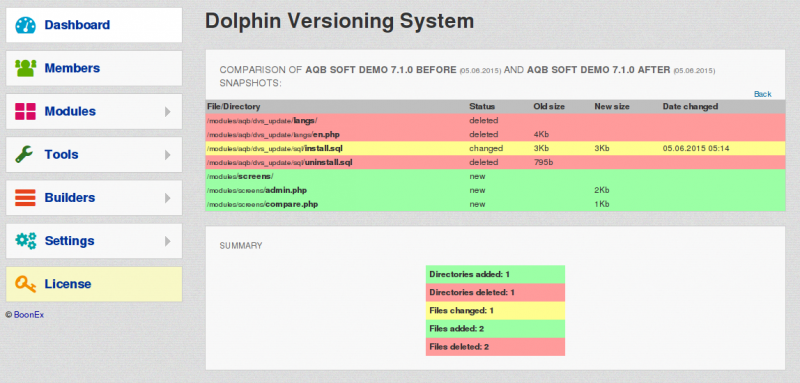Image resolution: width=800 pixels, height=383 pixels.
Task: Select the compare.php file row
Action: [495, 204]
